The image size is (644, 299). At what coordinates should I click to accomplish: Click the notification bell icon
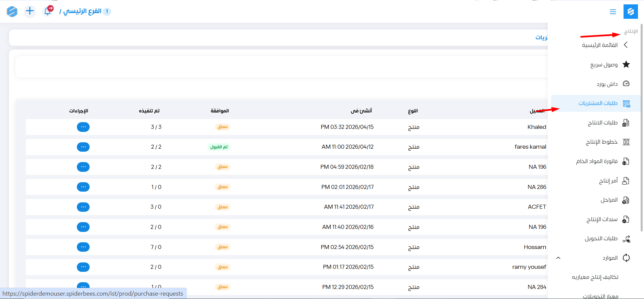coord(48,11)
